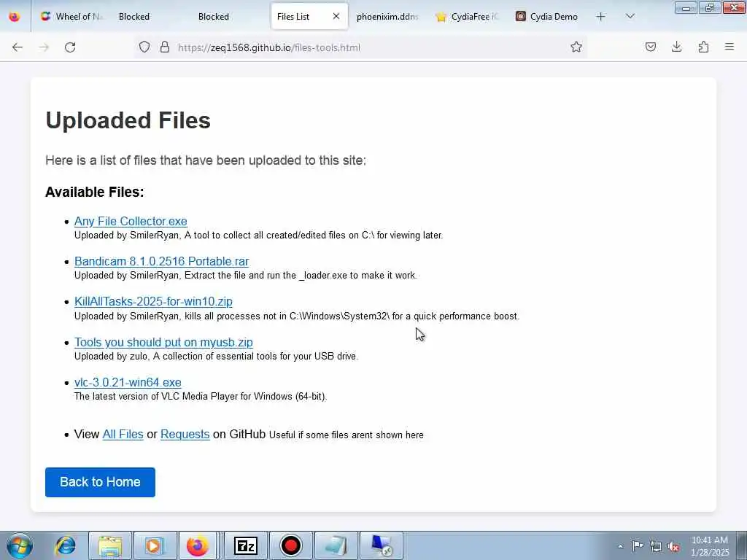The height and width of the screenshot is (560, 747).
Task: Click the Firefox View icon in tab bar
Action: [15, 17]
